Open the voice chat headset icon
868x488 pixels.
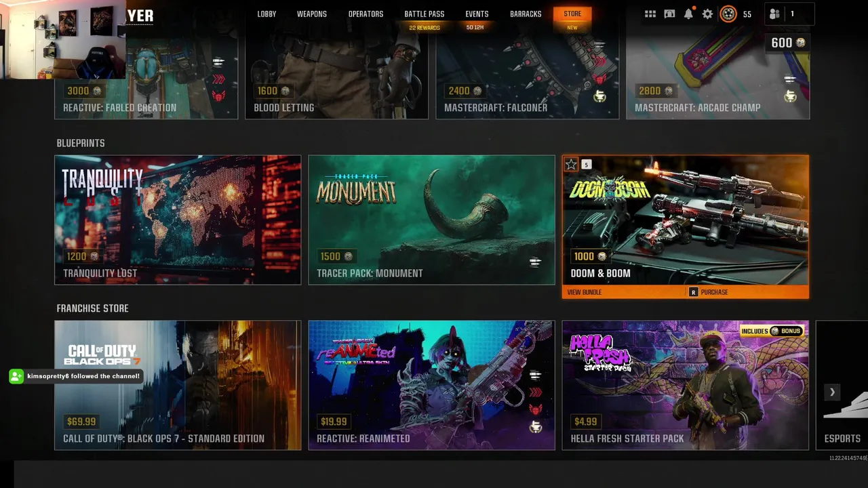pyautogui.click(x=669, y=14)
